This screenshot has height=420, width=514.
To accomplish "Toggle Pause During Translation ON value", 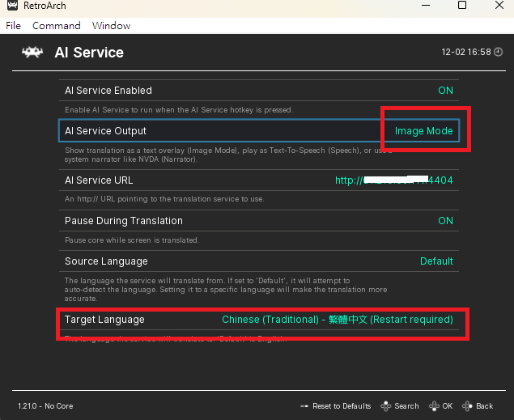I will 445,221.
